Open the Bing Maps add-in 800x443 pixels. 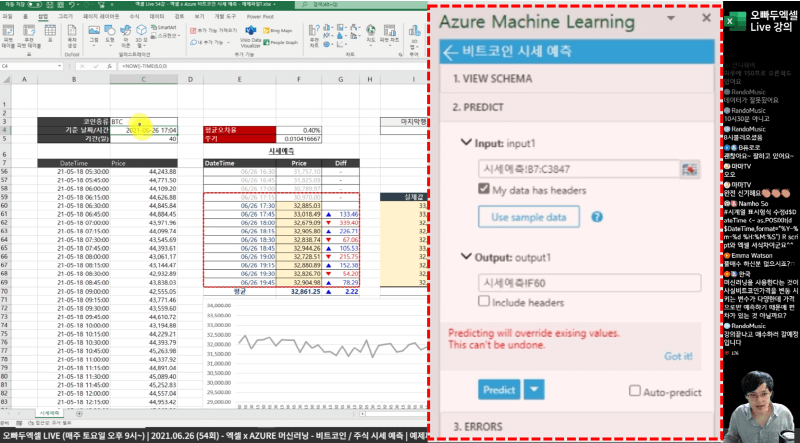(280, 31)
